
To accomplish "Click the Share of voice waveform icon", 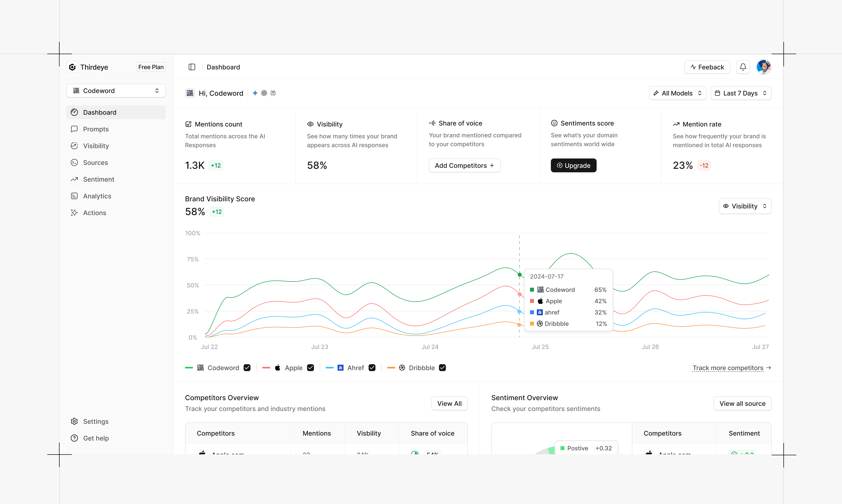I will 432,123.
